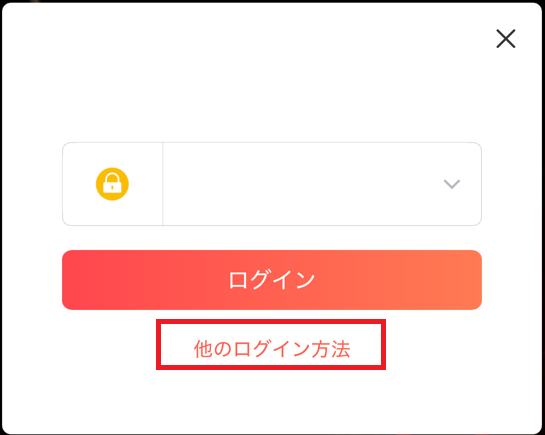545x435 pixels.
Task: Choose other login methods below the button
Action: point(271,349)
